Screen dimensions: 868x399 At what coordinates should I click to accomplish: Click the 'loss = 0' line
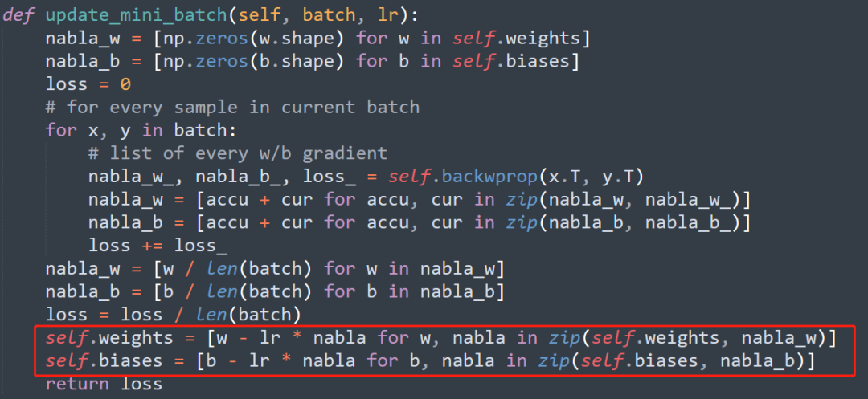[88, 83]
